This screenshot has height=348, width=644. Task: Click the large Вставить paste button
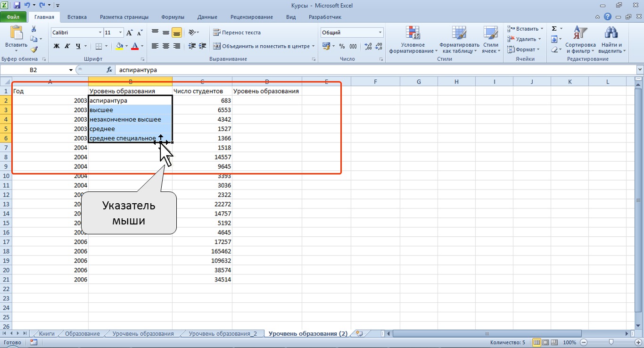(16, 39)
